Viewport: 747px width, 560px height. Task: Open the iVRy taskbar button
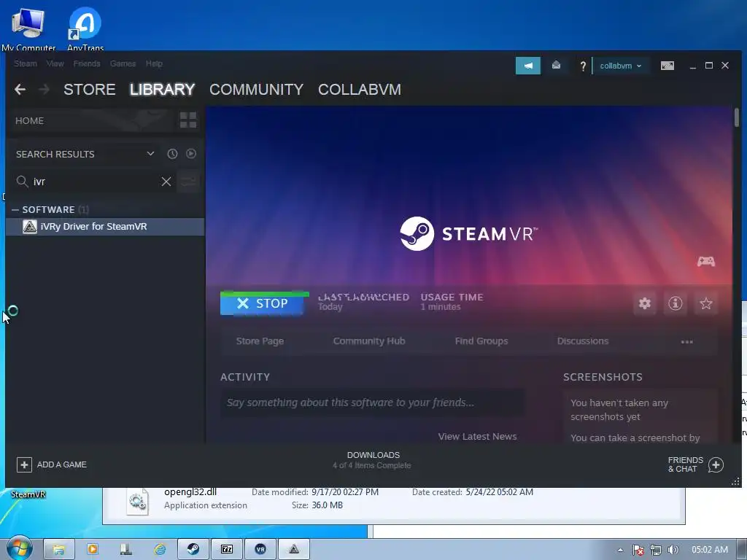[x=294, y=549]
